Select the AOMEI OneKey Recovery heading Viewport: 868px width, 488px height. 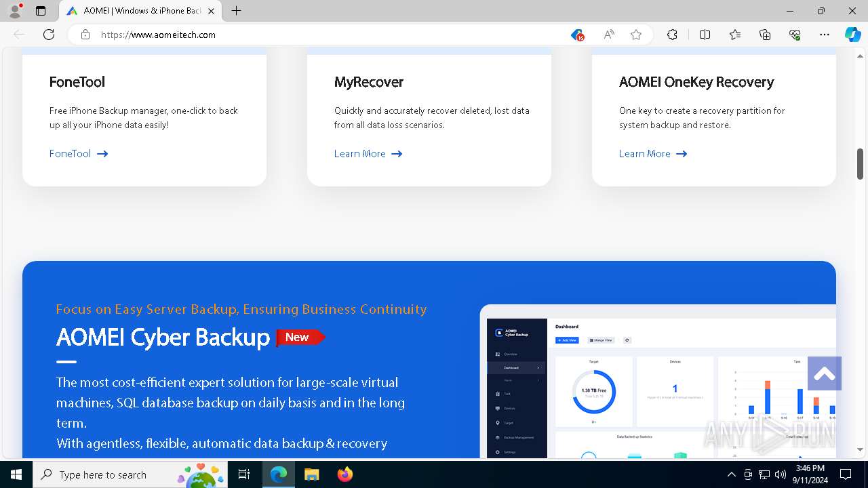click(x=696, y=82)
